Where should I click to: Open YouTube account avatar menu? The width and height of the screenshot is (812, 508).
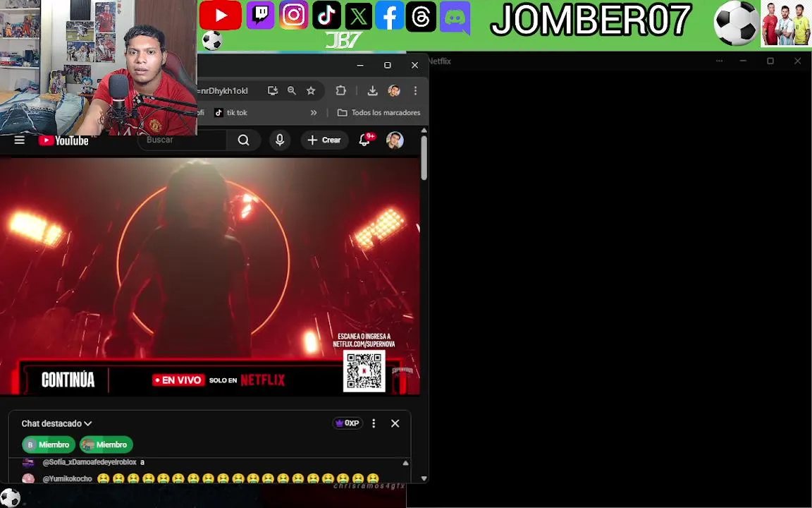(x=395, y=140)
